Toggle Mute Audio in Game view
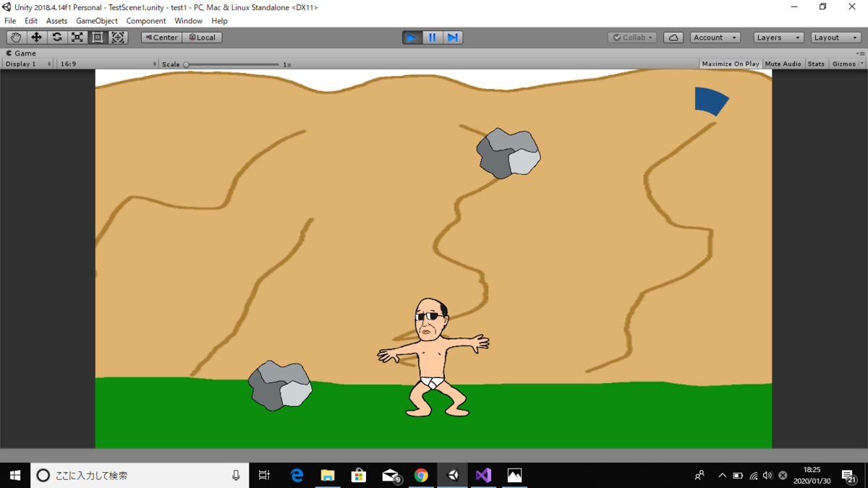Screen dimensions: 868x488 (783, 64)
